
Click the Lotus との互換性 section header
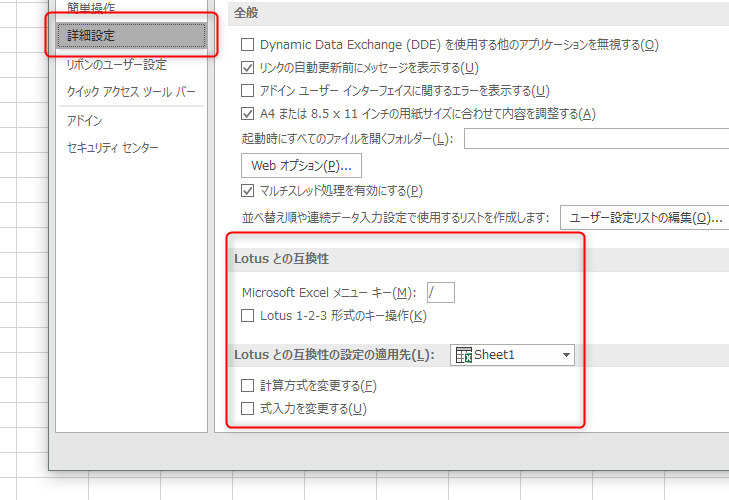pyautogui.click(x=281, y=259)
